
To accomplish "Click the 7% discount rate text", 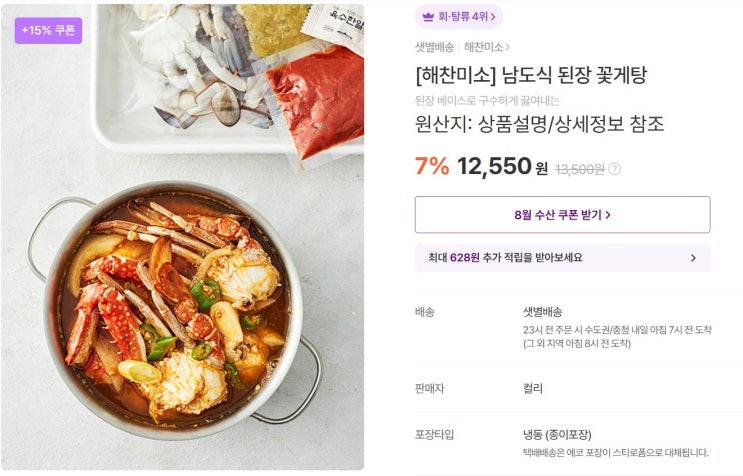I will [432, 166].
